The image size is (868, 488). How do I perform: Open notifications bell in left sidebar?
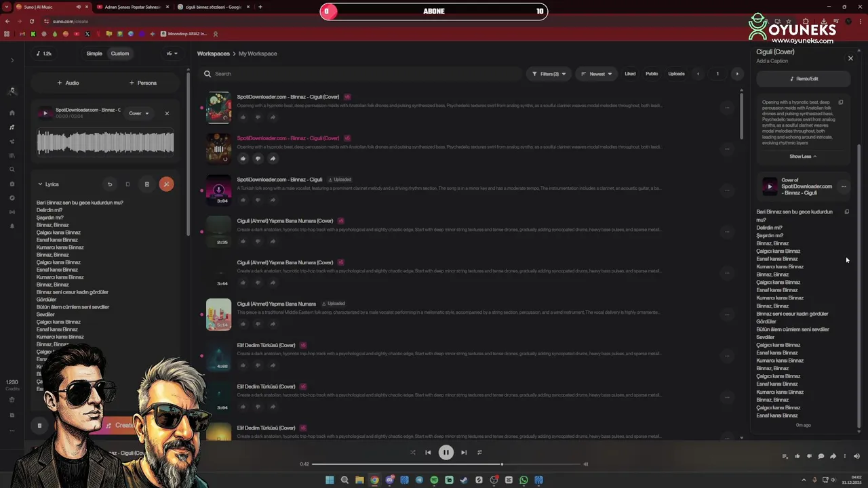point(12,226)
